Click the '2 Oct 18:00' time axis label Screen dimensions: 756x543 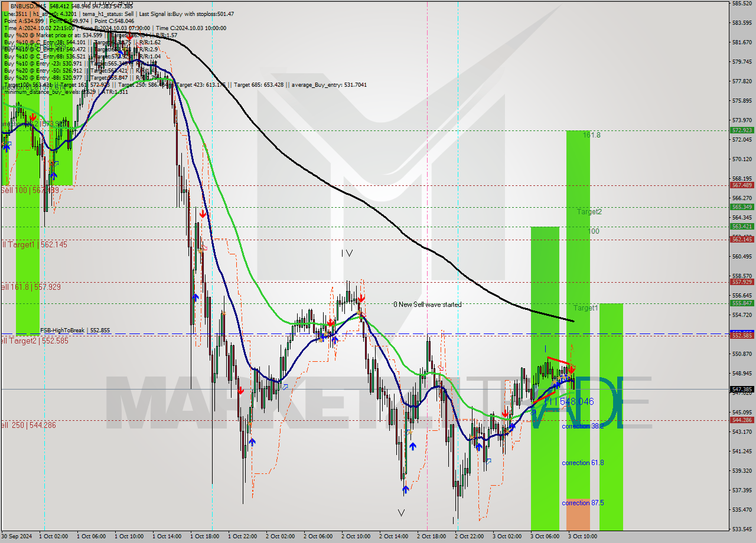pos(432,537)
